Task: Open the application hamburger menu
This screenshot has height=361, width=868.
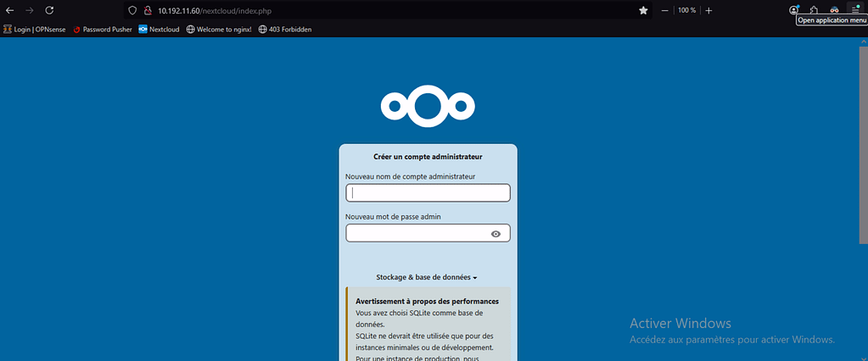Action: click(855, 10)
